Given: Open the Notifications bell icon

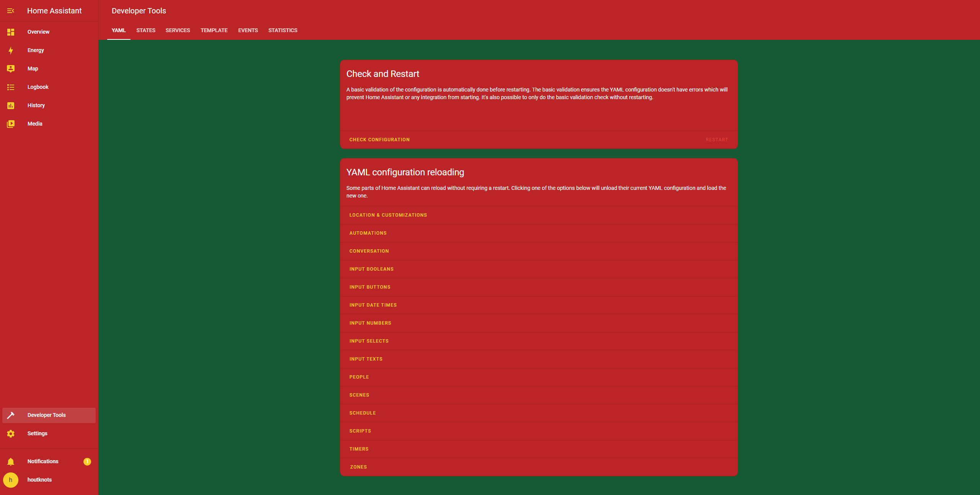Looking at the screenshot, I should [11, 462].
